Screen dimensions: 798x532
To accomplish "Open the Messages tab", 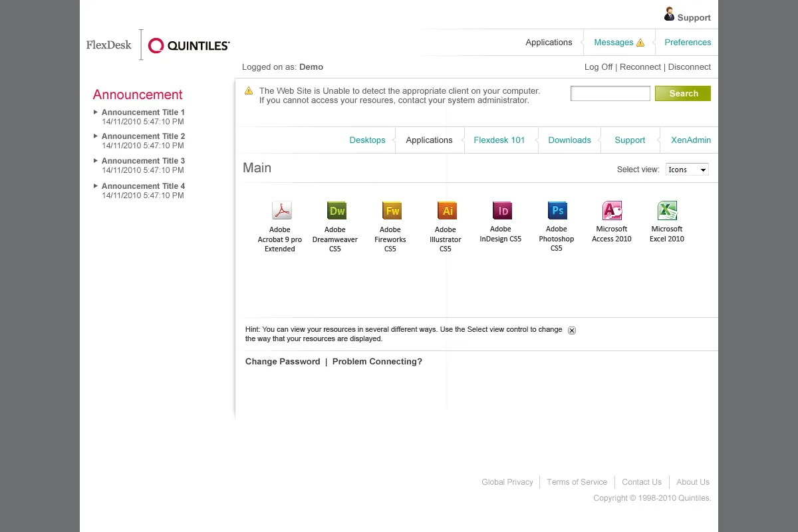I will (613, 43).
